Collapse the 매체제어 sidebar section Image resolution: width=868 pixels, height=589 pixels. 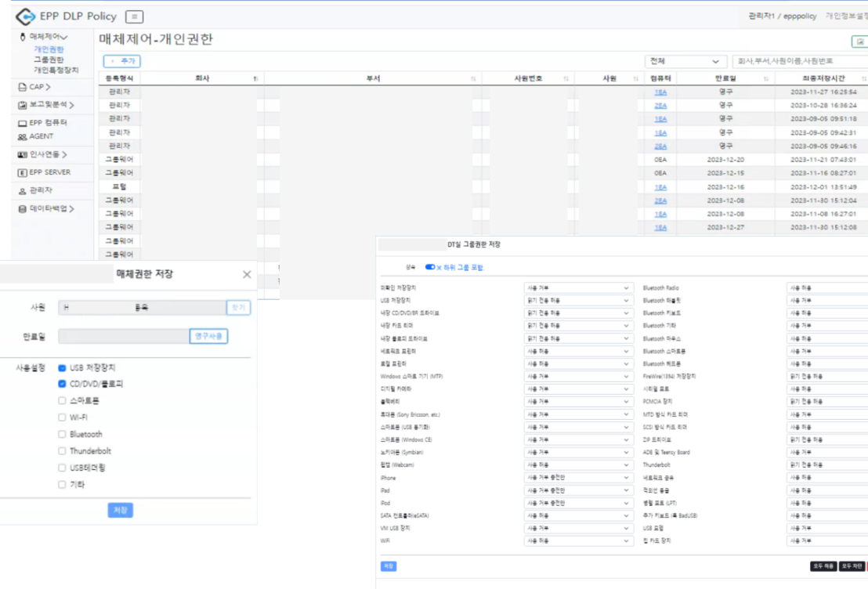pyautogui.click(x=48, y=37)
